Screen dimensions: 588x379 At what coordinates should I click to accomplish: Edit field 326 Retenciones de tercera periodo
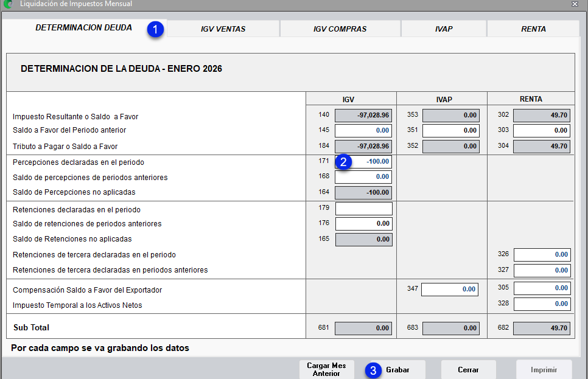(542, 254)
